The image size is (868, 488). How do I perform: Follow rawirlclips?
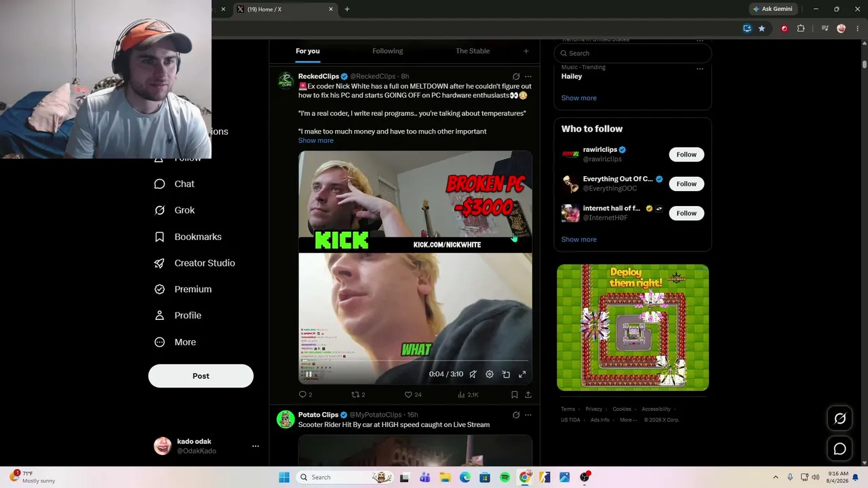click(x=686, y=155)
